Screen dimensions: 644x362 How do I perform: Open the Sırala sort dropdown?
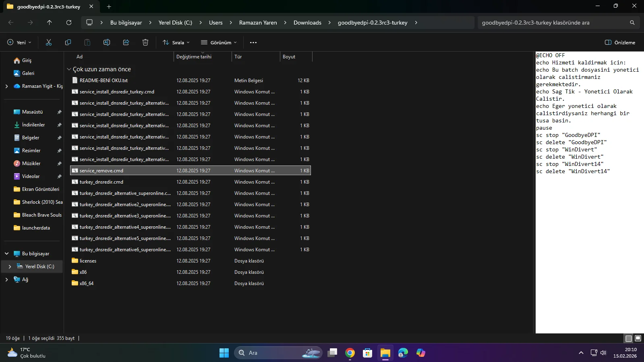coord(176,42)
